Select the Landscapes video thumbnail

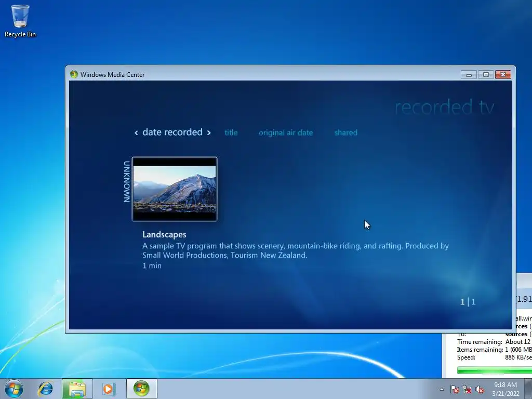point(175,189)
